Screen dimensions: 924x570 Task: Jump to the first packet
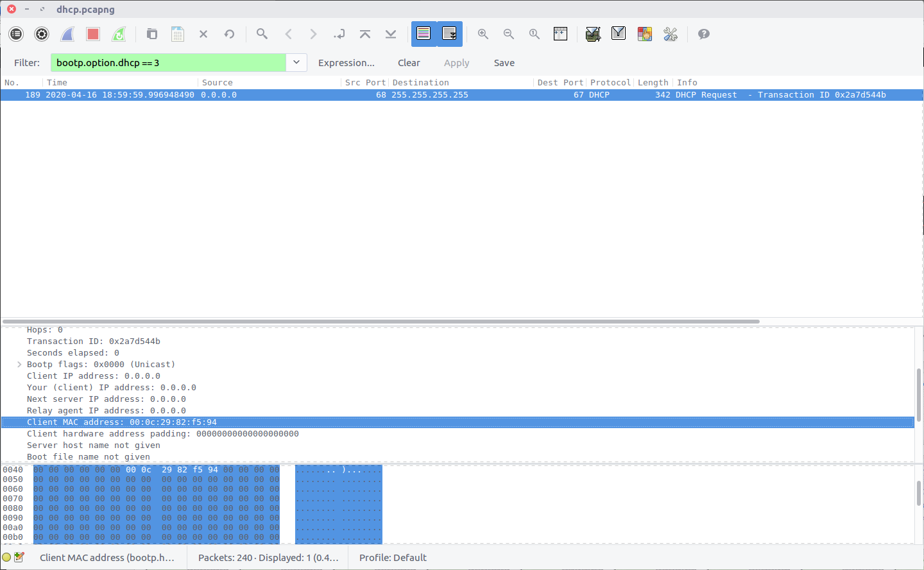[x=365, y=34]
